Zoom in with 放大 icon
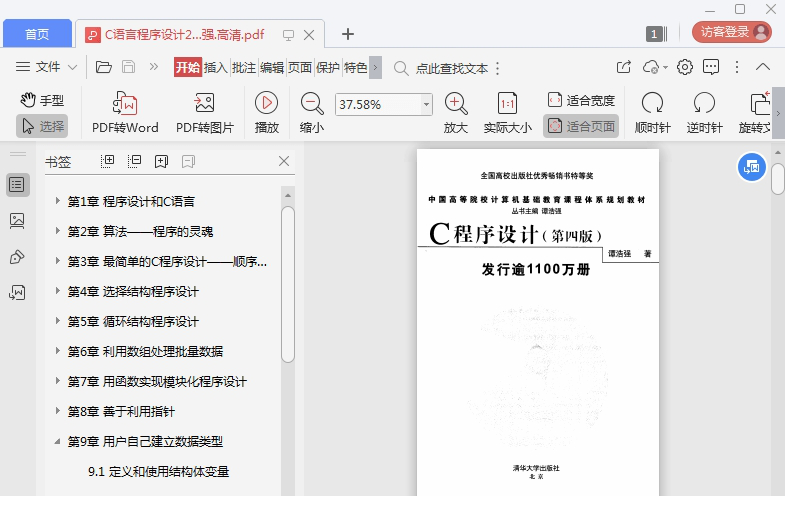The width and height of the screenshot is (785, 515). 456,113
